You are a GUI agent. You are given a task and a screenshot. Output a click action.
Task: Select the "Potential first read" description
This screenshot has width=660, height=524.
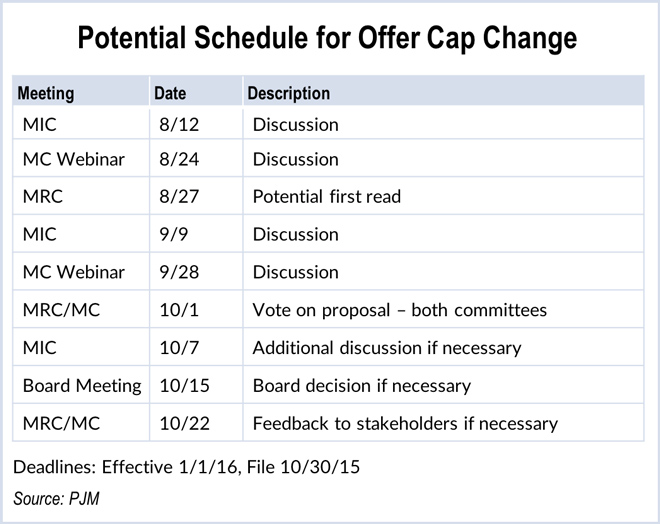point(326,197)
